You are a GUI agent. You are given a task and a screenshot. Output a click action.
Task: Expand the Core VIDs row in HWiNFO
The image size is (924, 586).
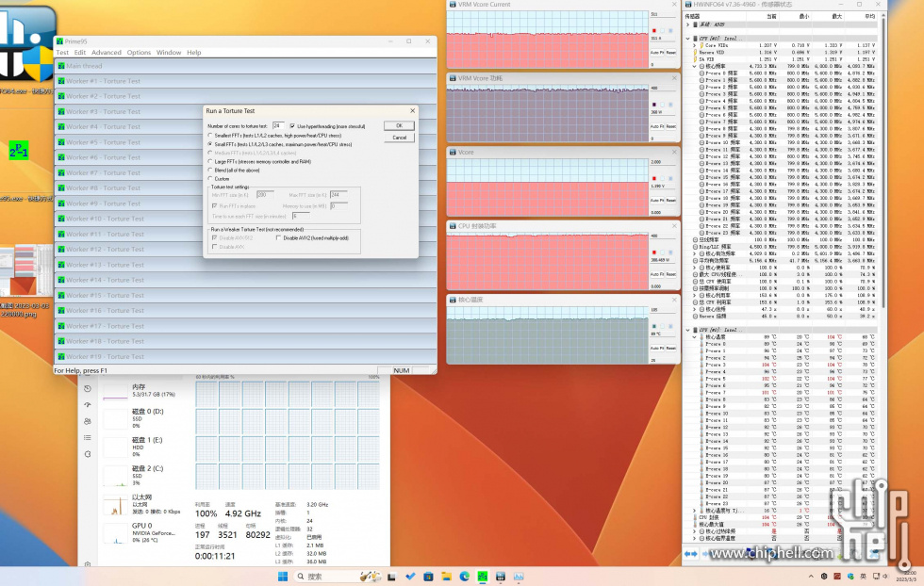695,45
